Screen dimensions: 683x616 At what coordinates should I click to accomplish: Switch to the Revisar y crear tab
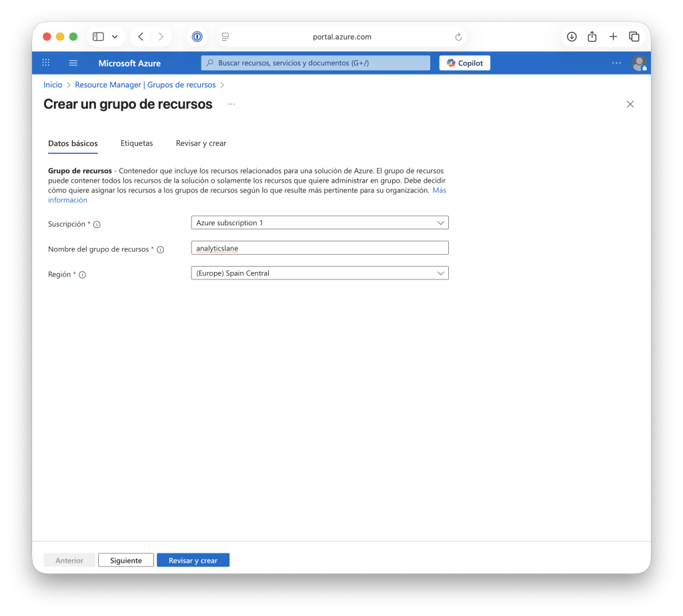pos(201,143)
